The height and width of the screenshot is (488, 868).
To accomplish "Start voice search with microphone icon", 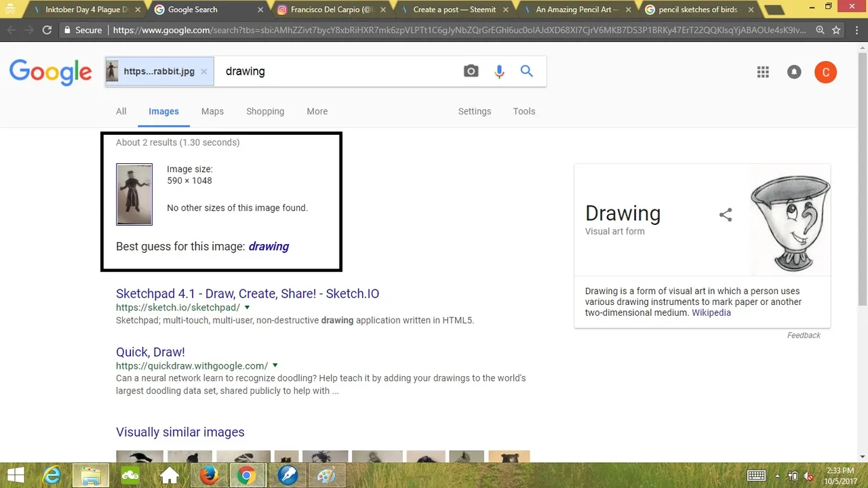I will [x=499, y=71].
